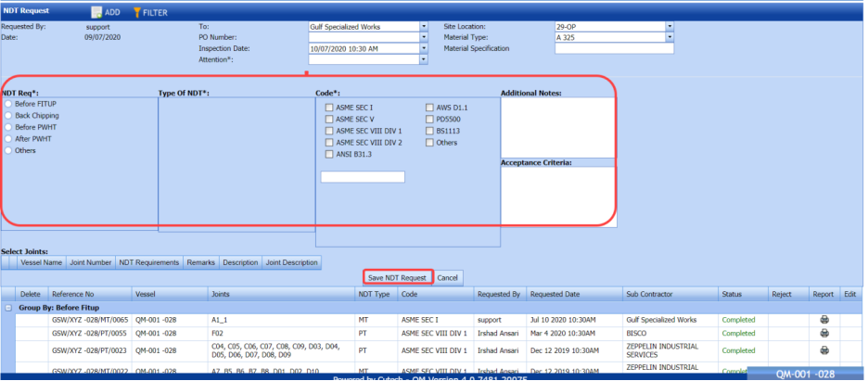Print report for GSW/XYZ-028/PT/0023

(823, 349)
